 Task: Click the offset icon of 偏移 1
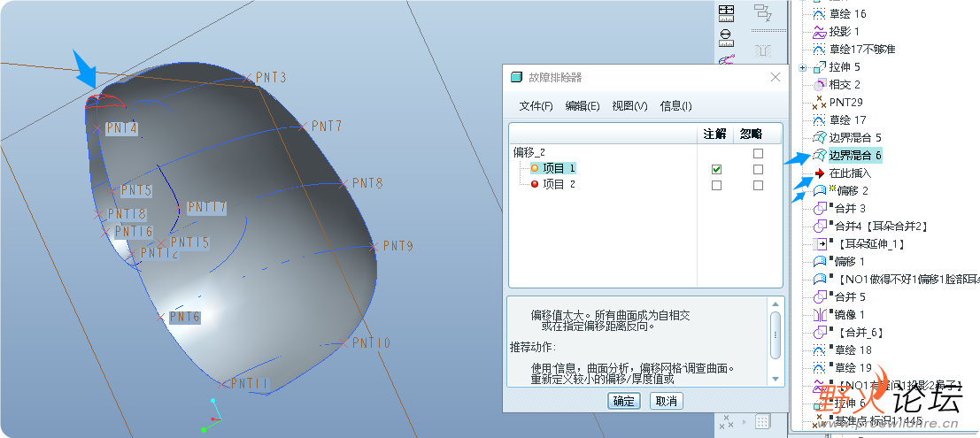(820, 261)
